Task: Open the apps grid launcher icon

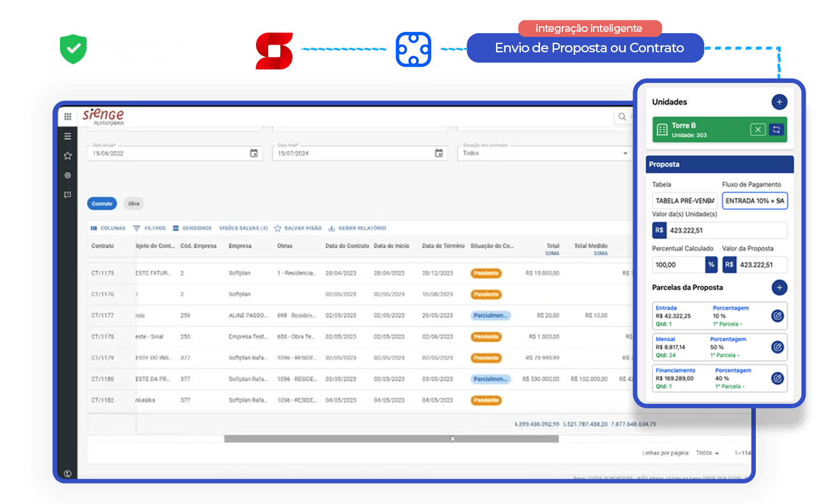Action: [x=68, y=117]
